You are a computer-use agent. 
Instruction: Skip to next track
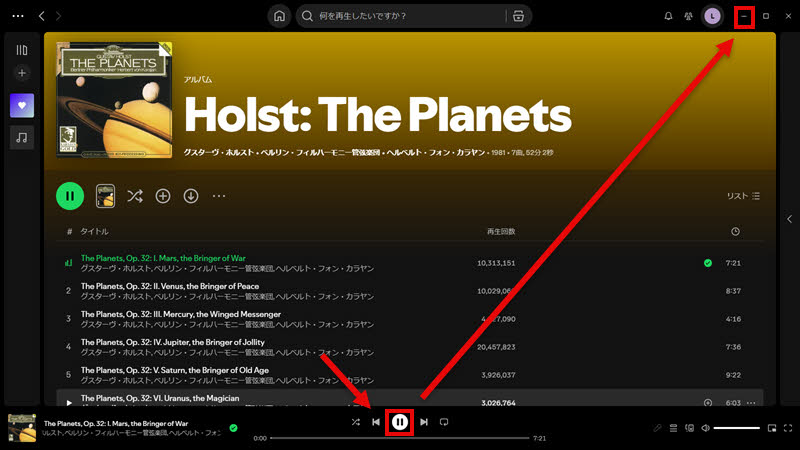[423, 422]
